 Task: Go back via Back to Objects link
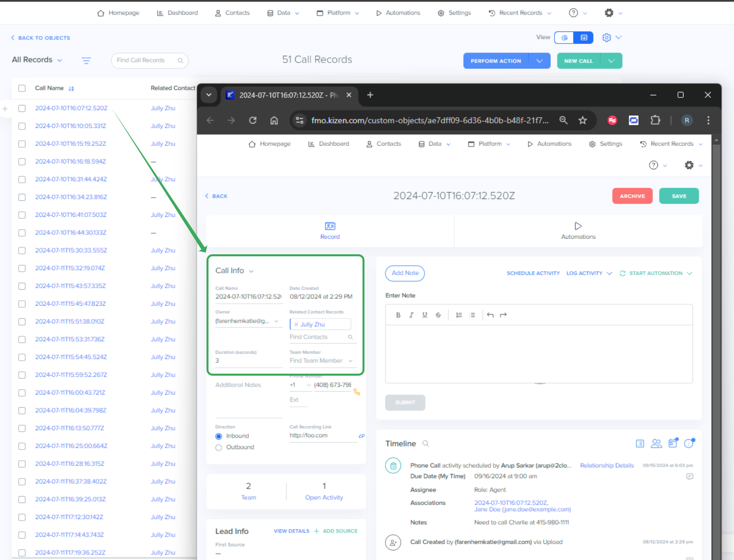(40, 38)
